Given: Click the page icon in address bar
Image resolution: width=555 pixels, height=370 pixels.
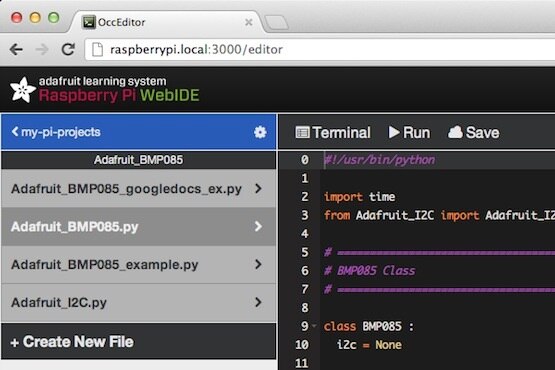Looking at the screenshot, I should pos(97,50).
